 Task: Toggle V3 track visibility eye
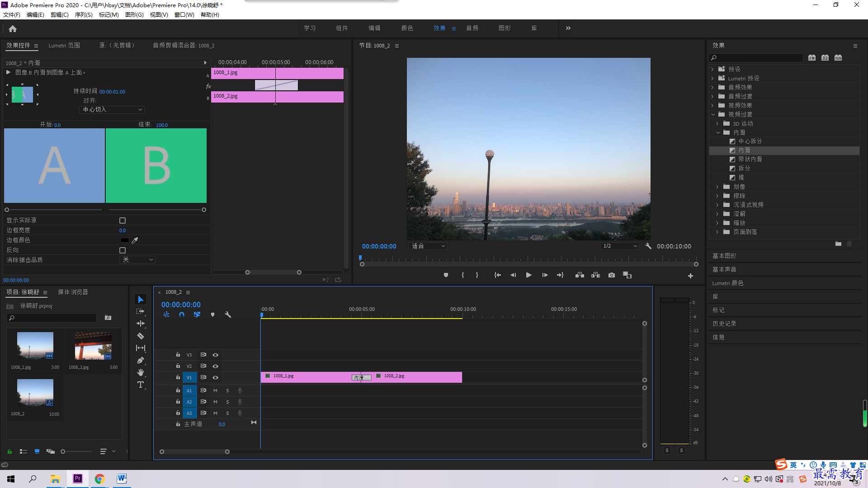216,355
